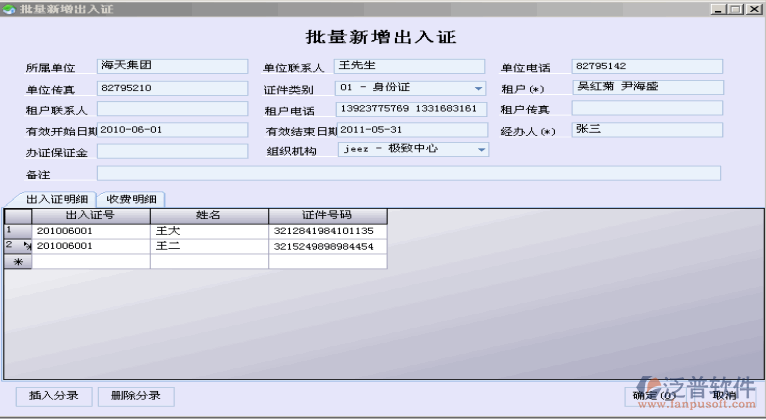Click the 证件号码 column header

tap(327, 215)
